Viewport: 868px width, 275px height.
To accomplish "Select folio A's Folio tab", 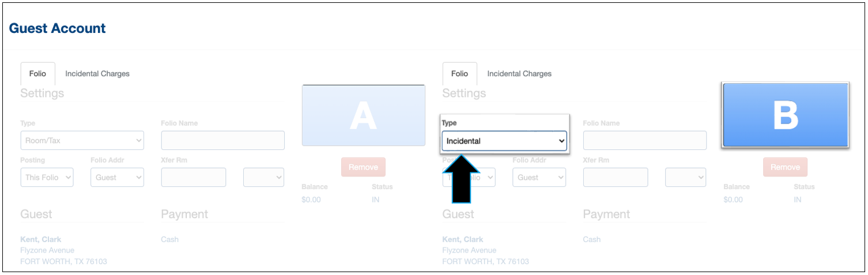I will (x=37, y=74).
